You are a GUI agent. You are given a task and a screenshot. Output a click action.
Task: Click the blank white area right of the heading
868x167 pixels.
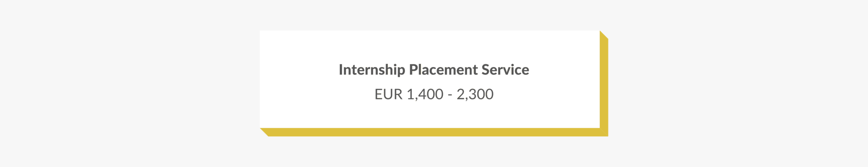point(565,70)
